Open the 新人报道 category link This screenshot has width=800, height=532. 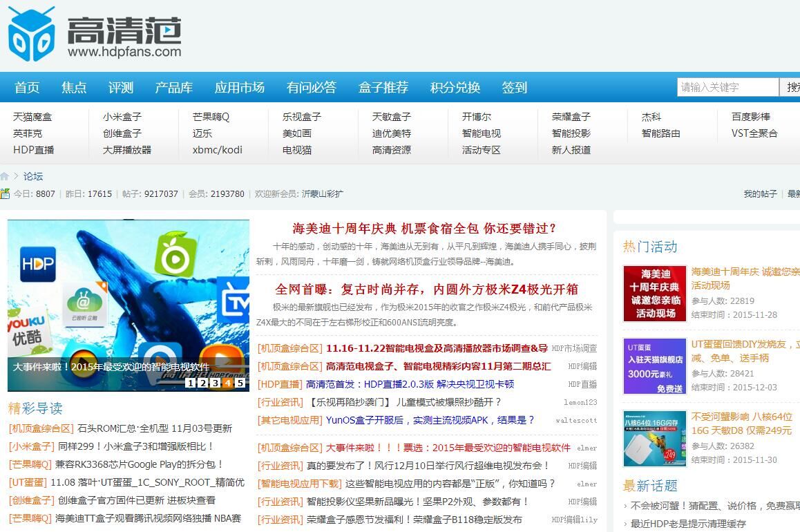point(571,150)
